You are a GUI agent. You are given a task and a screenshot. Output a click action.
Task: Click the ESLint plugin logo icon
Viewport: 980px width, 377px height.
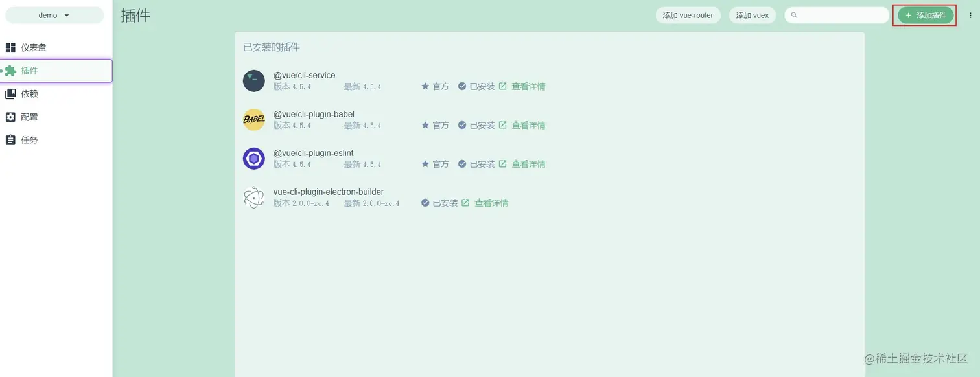(x=254, y=159)
